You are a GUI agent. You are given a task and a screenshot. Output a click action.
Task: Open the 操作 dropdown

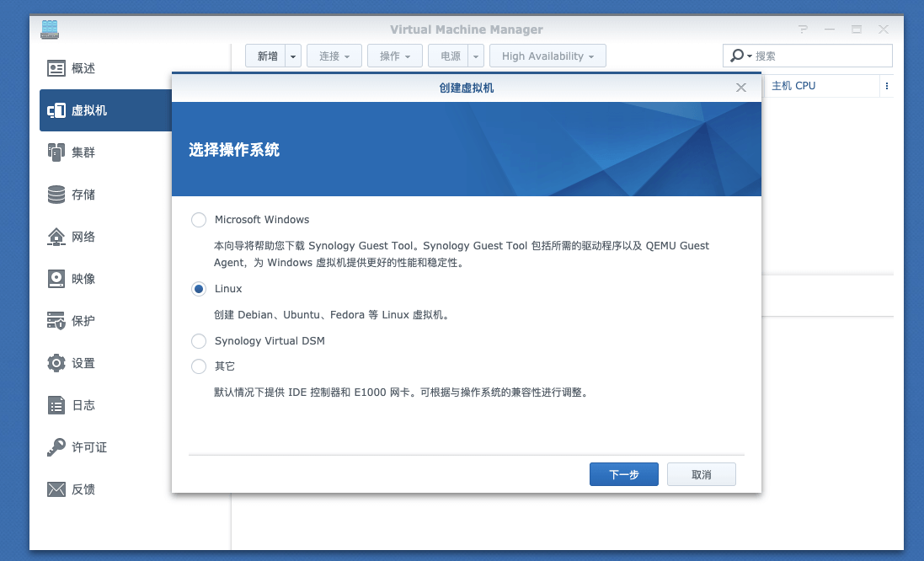(x=395, y=56)
